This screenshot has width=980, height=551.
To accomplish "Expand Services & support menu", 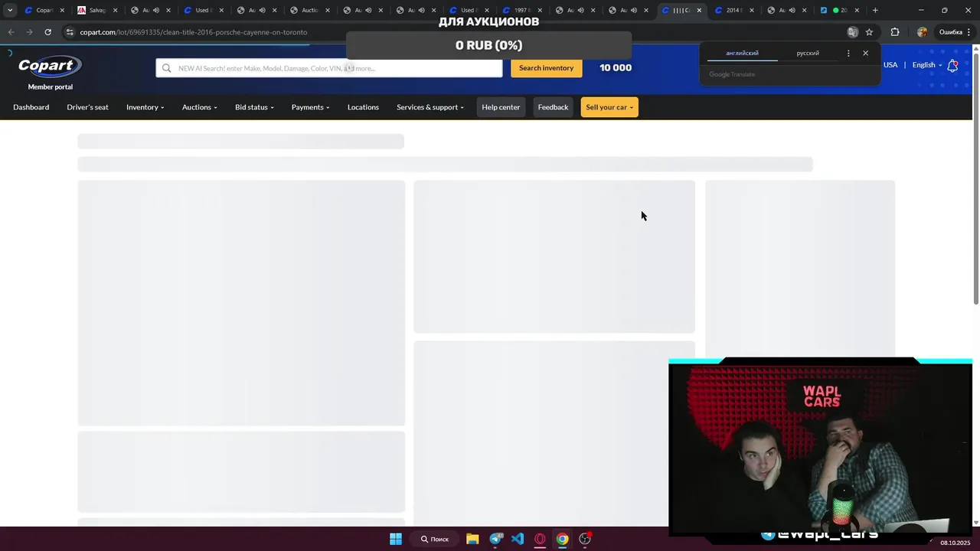I will coord(430,107).
